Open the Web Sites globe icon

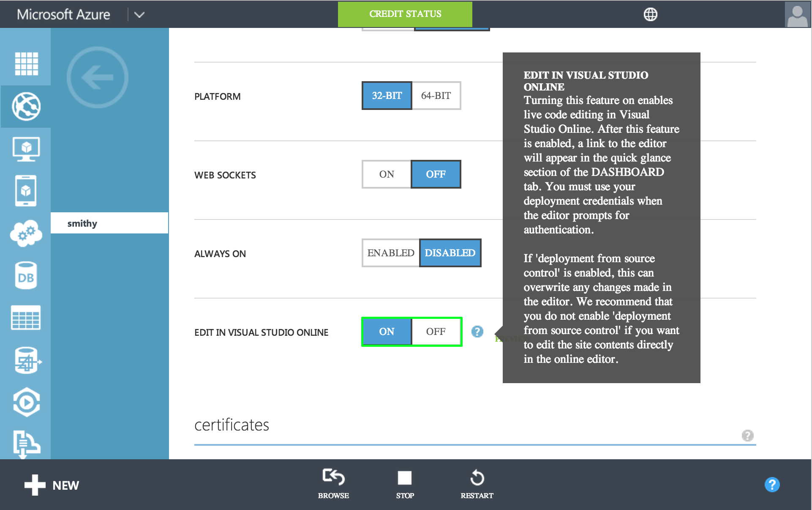(26, 107)
